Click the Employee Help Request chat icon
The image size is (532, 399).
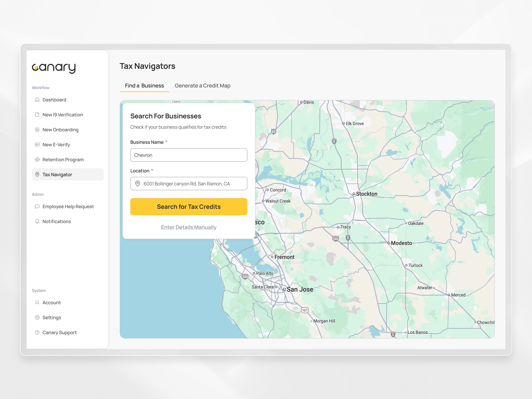[x=37, y=206]
